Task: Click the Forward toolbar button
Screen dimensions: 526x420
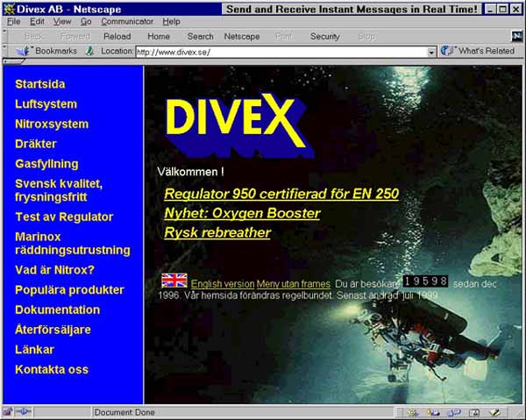Action: coord(75,37)
